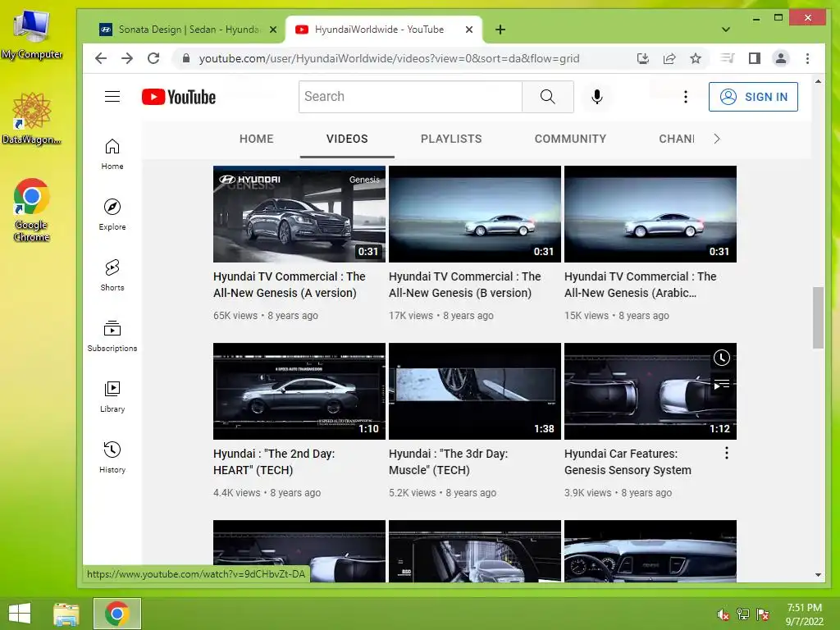The image size is (840, 630).
Task: Click the scrollbar up arrow
Action: point(818,81)
